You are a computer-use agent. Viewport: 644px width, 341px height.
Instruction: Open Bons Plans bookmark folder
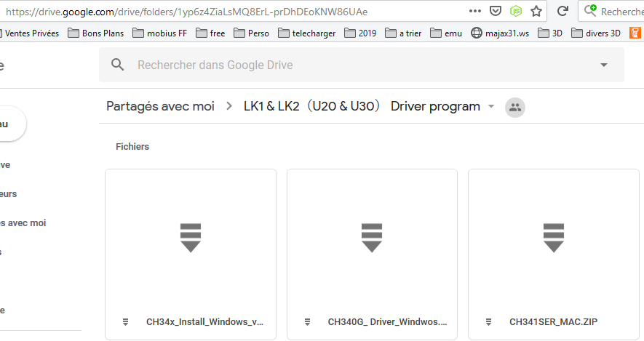tap(96, 33)
